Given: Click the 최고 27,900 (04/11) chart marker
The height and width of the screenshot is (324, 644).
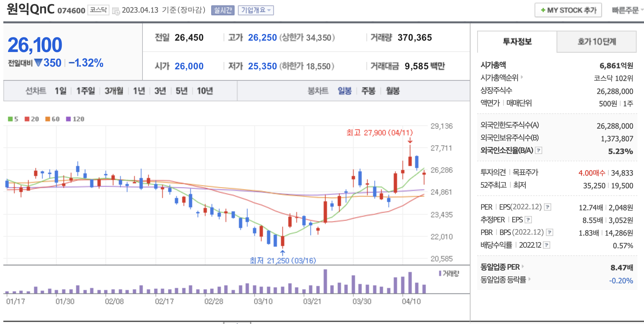Looking at the screenshot, I should [379, 133].
